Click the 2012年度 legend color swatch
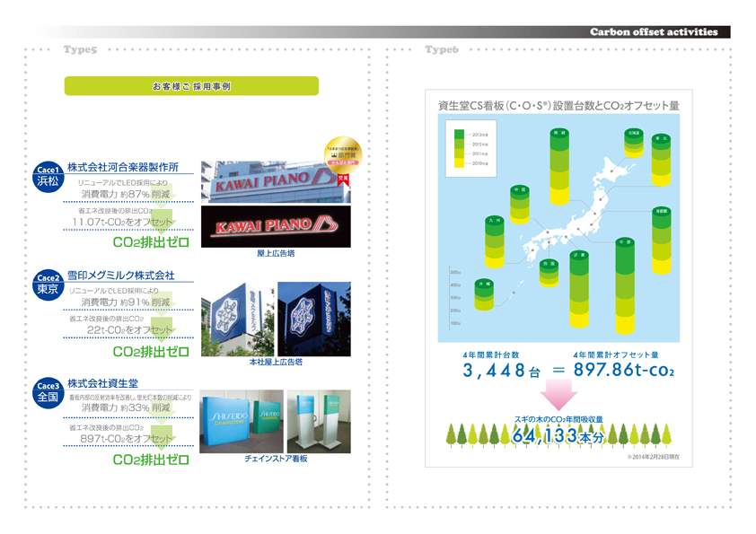 point(459,144)
